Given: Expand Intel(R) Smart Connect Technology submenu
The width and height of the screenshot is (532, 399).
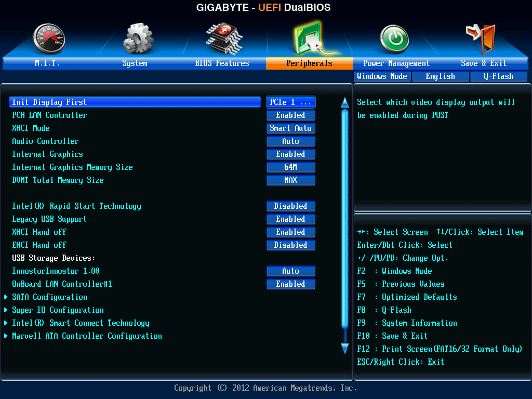Looking at the screenshot, I should (x=81, y=323).
